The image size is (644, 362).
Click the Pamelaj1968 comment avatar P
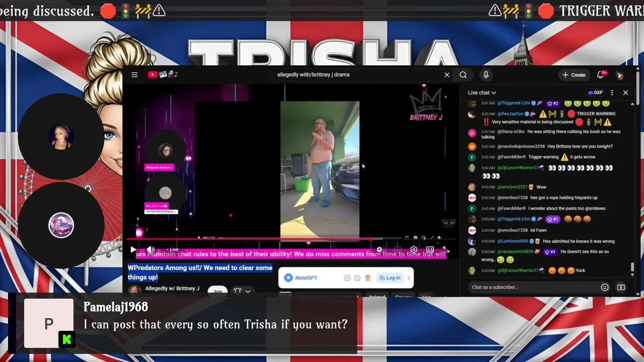point(49,324)
